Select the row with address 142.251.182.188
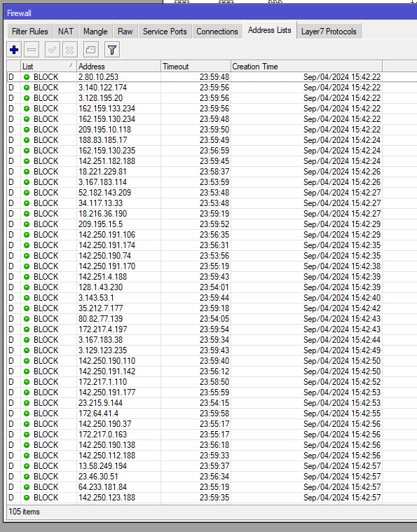Viewport: 417px width, 532px height. pos(212,161)
